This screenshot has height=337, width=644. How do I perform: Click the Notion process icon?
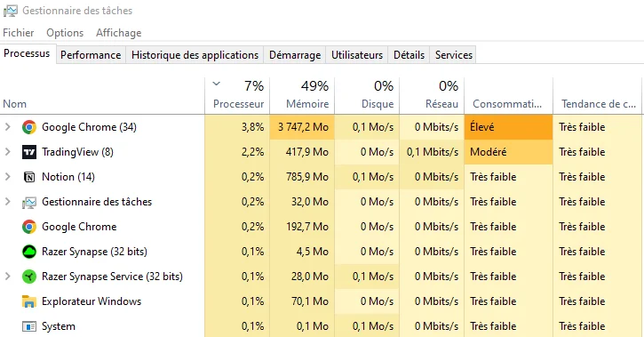29,177
